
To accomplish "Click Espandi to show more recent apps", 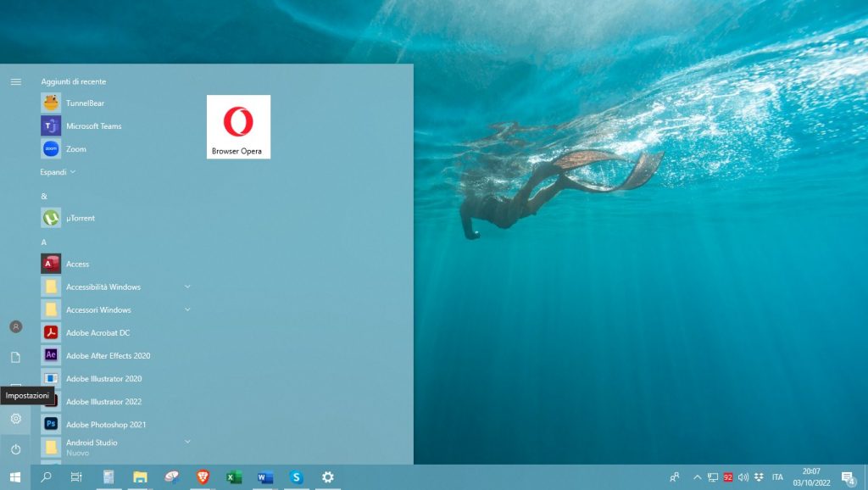I will coord(58,172).
